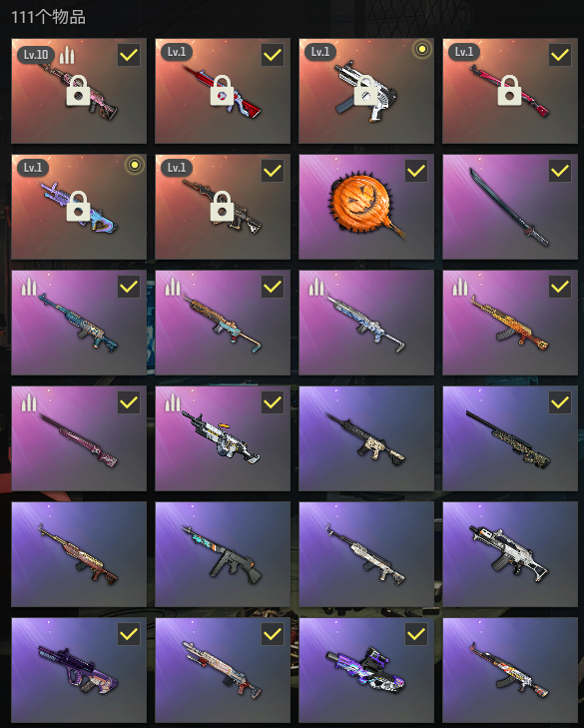The width and height of the screenshot is (584, 728).
Task: Click lock icon on blue heart-stock gun
Action: pos(78,206)
